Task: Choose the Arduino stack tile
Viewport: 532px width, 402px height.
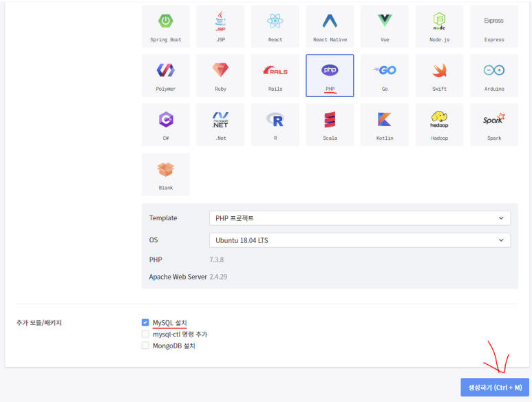Action: pyautogui.click(x=494, y=76)
